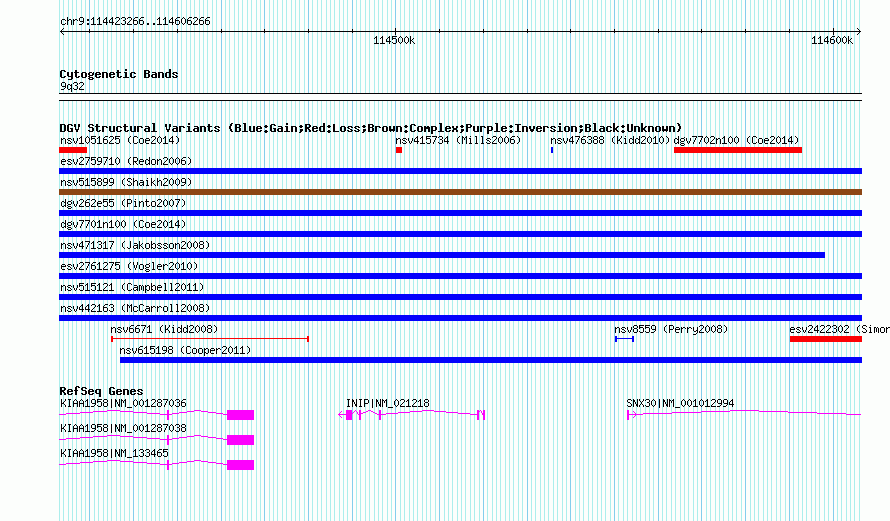Click the small red nsv415734 variant block
This screenshot has height=521, width=890.
[399, 150]
